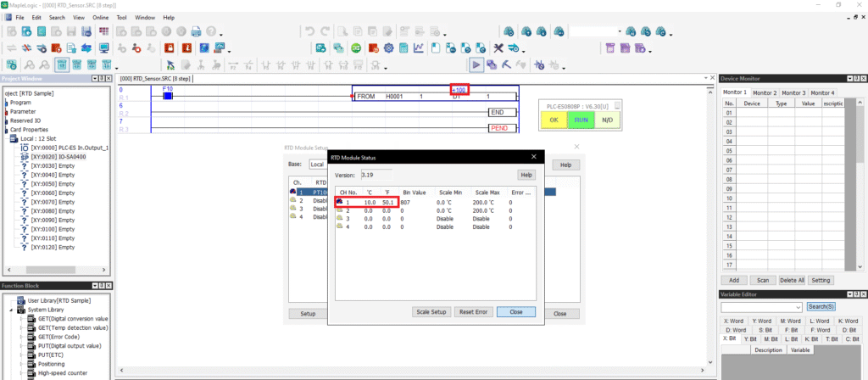Click the Device Monitor vertical scrollbar
This screenshot has width=868, height=380.
point(860,186)
